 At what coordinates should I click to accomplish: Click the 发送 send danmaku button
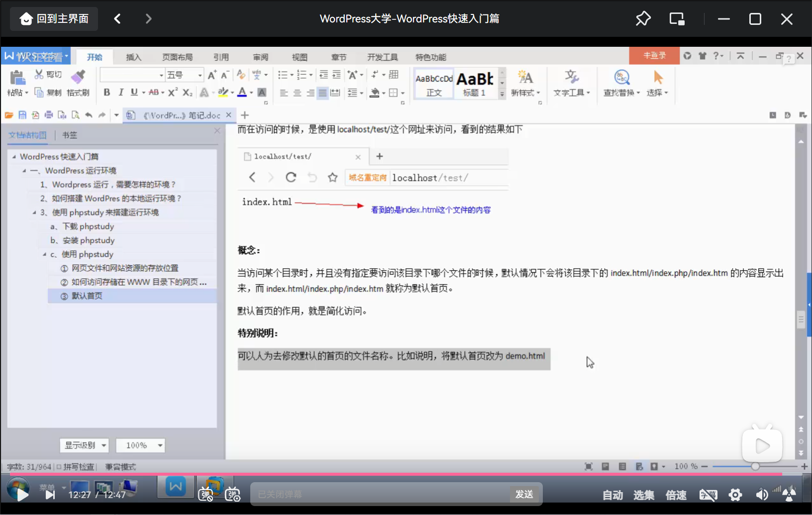click(524, 494)
